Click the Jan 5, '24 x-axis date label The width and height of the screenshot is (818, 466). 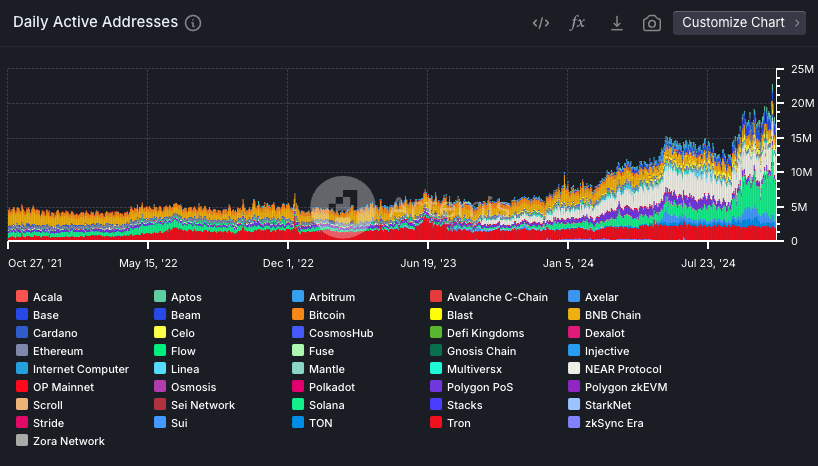[569, 264]
